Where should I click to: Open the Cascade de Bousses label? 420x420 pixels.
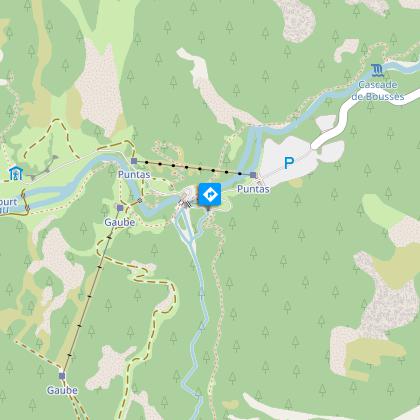coord(378,91)
